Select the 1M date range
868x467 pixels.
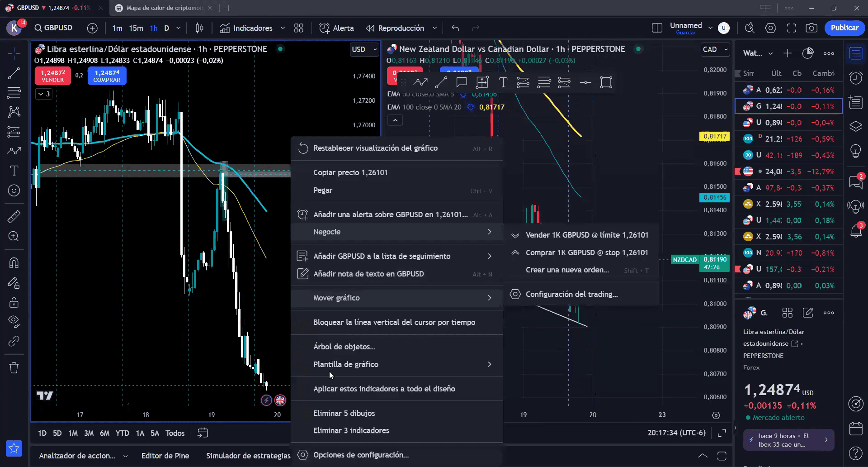(73, 433)
